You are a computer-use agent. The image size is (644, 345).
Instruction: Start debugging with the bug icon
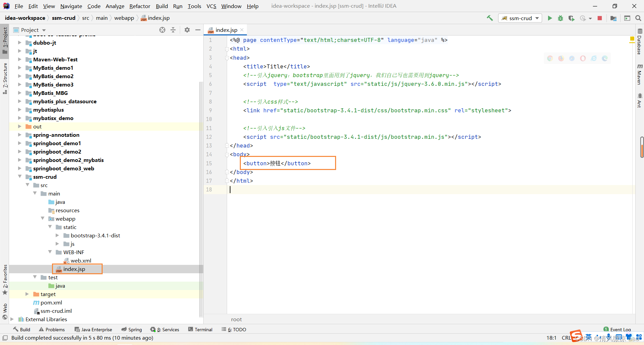[x=560, y=18]
